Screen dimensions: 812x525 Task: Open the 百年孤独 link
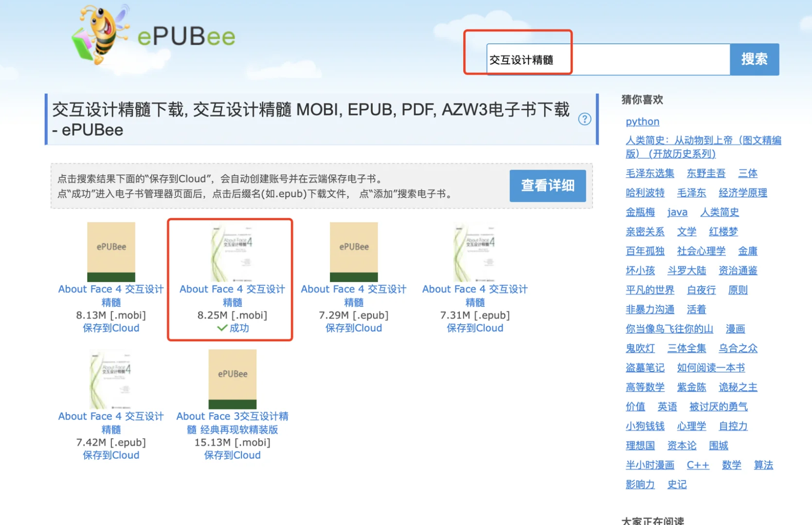645,251
